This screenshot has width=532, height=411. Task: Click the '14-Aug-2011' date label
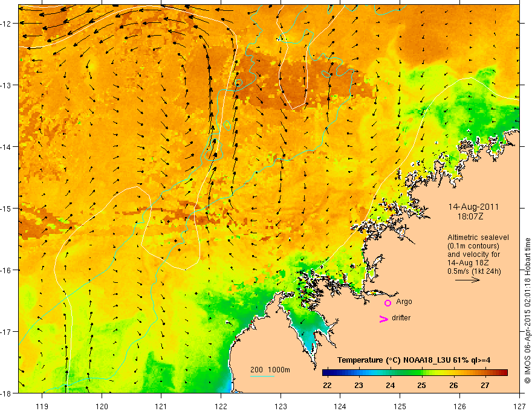click(473, 207)
